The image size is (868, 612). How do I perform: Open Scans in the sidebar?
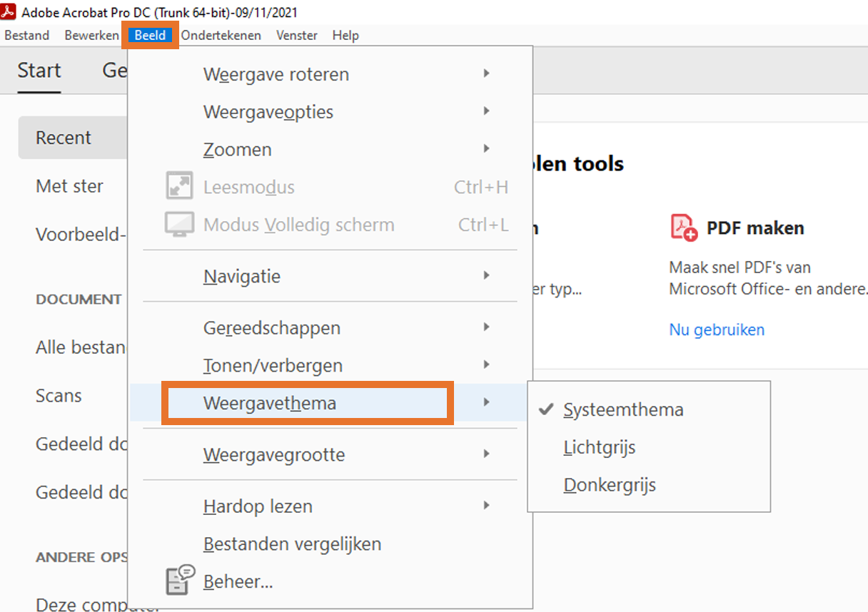pos(59,396)
